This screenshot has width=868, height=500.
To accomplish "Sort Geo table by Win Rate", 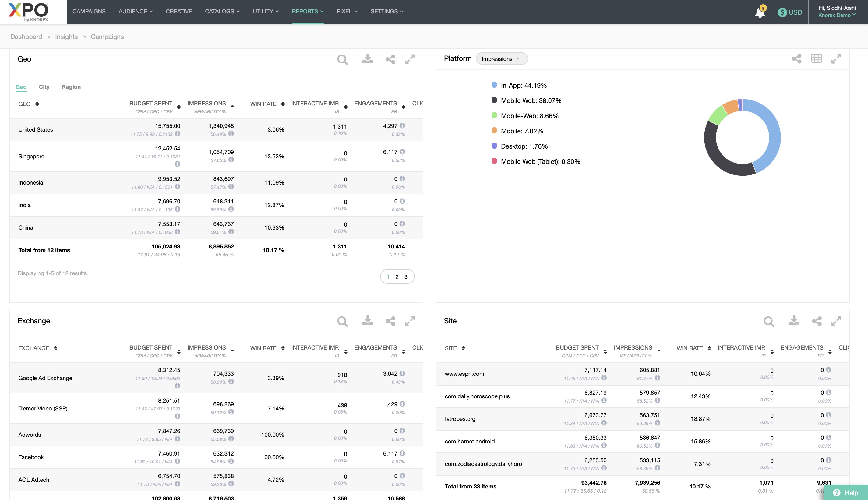I will coord(283,104).
